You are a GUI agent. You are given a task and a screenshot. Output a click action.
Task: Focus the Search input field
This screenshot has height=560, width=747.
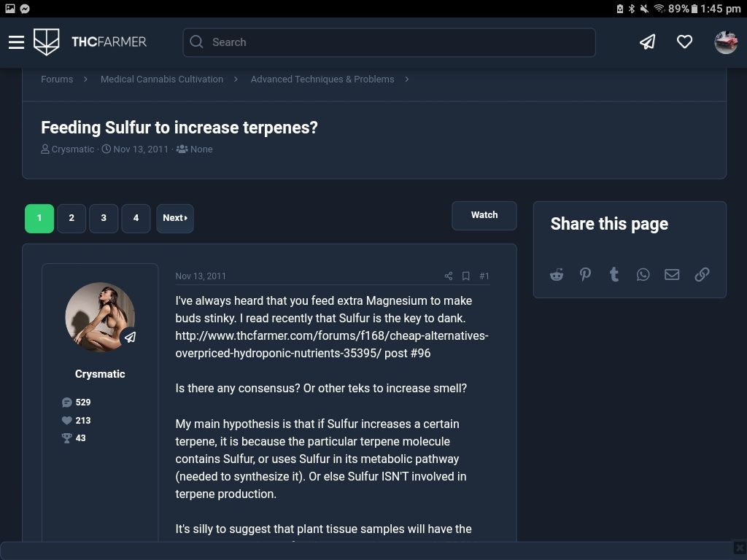tap(390, 42)
